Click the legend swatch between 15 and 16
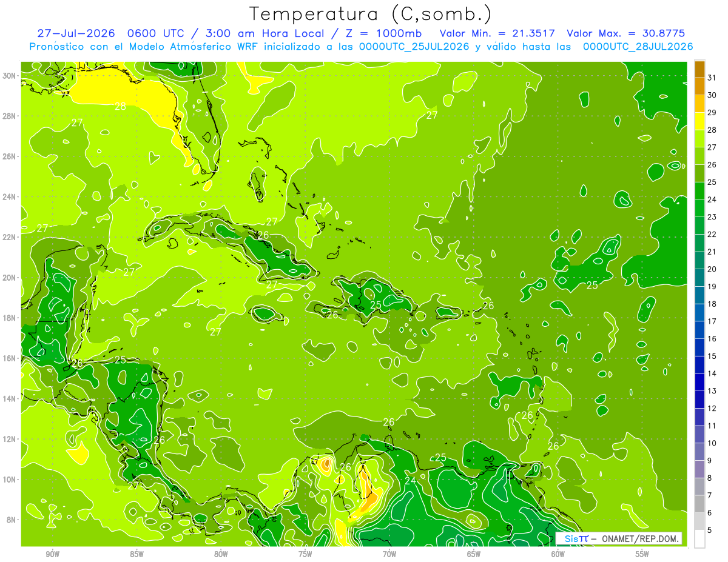The height and width of the screenshot is (562, 728). [x=699, y=347]
